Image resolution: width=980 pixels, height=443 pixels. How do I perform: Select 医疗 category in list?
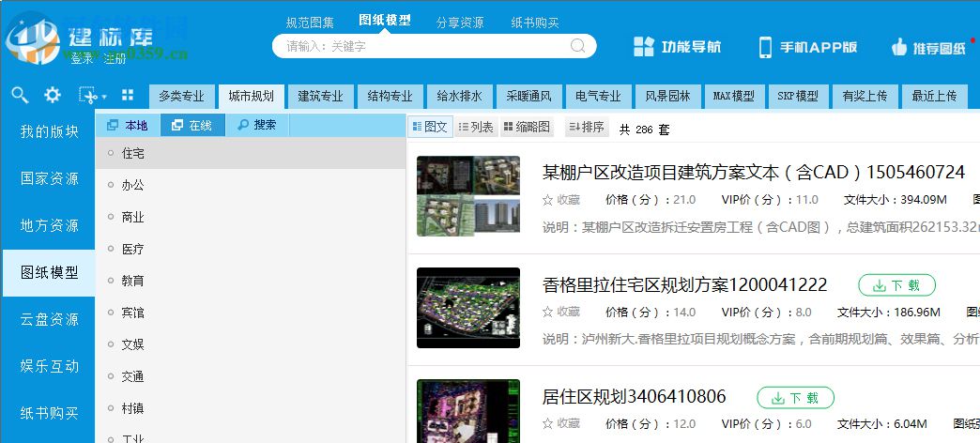point(250,249)
